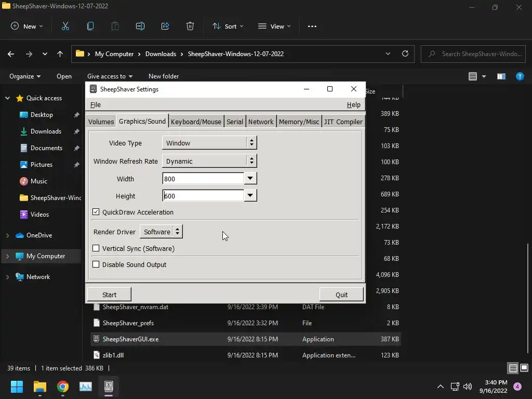The image size is (532, 399).
Task: Click the Quit button
Action: [x=342, y=295]
